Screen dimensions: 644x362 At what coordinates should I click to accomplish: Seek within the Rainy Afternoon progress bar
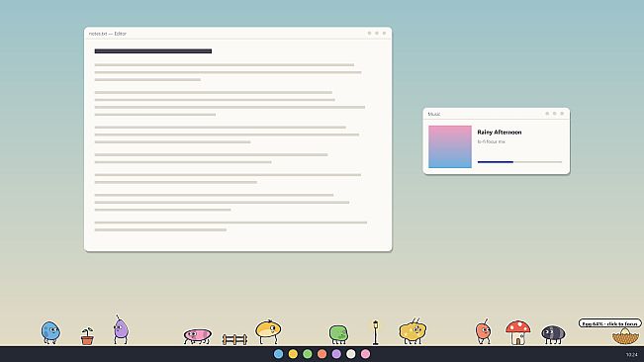[519, 162]
